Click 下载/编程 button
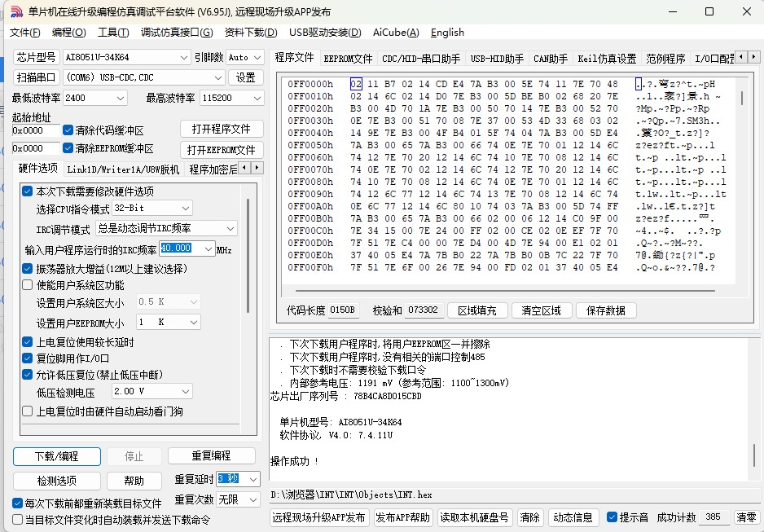The image size is (764, 532). [x=57, y=456]
